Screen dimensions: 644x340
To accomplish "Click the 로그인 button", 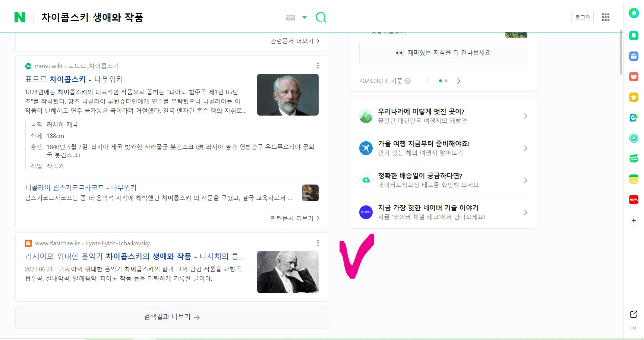I will click(x=582, y=17).
